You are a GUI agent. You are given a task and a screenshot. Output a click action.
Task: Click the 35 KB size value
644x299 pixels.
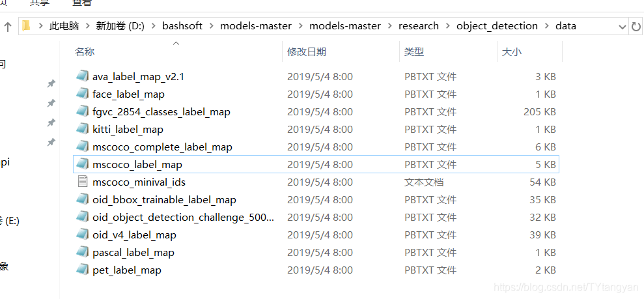point(543,199)
